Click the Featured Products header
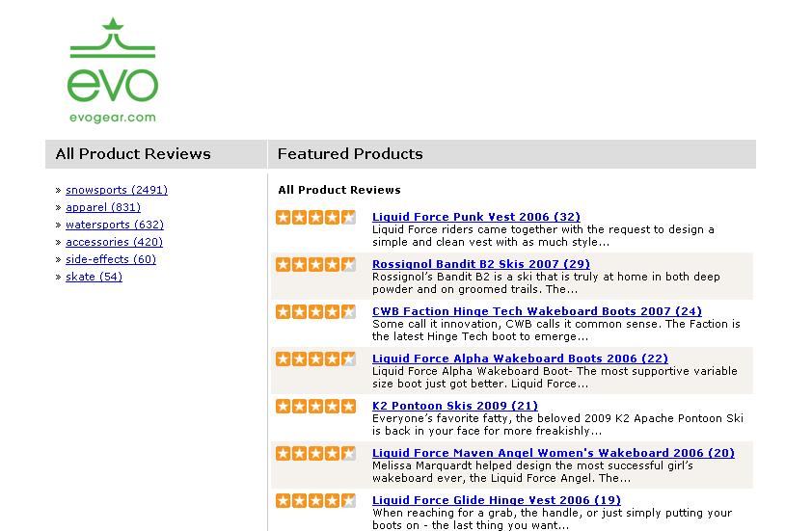This screenshot has height=531, width=812. pyautogui.click(x=350, y=154)
